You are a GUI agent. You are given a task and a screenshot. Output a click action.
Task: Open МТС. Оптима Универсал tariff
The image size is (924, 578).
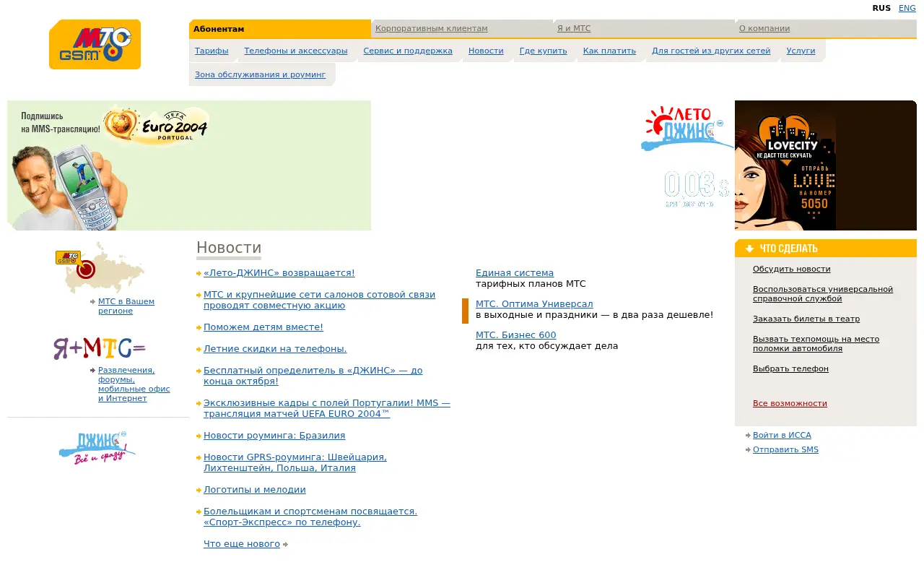pyautogui.click(x=534, y=304)
